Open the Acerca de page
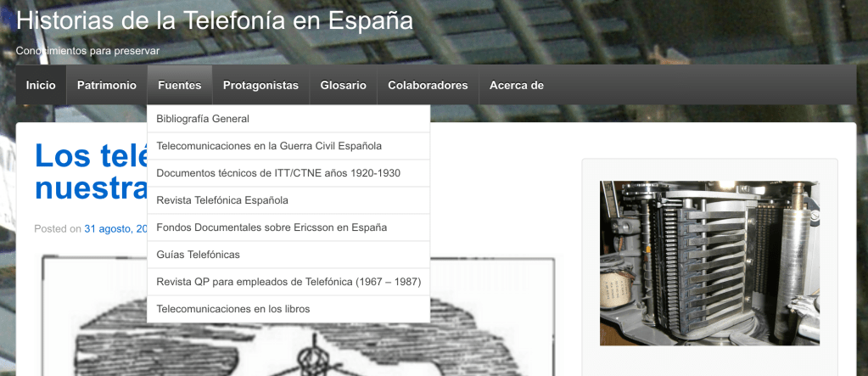This screenshot has width=868, height=376. [516, 86]
